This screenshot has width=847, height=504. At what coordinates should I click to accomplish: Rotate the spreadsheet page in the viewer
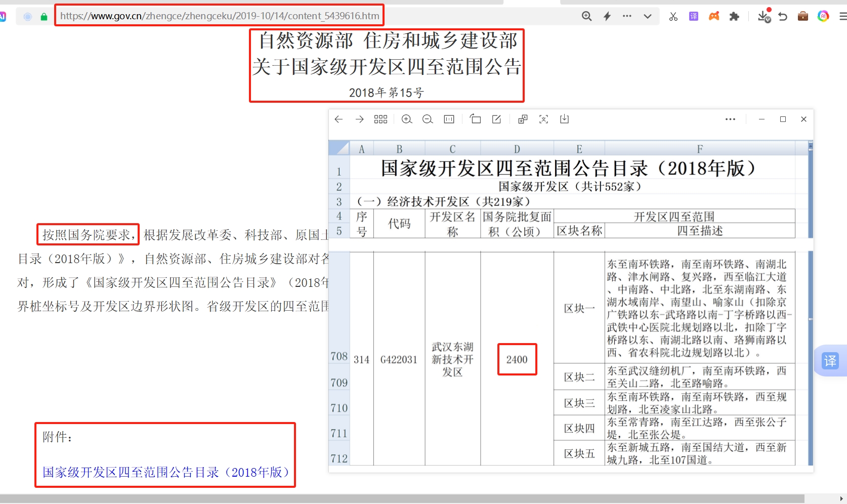point(476,119)
